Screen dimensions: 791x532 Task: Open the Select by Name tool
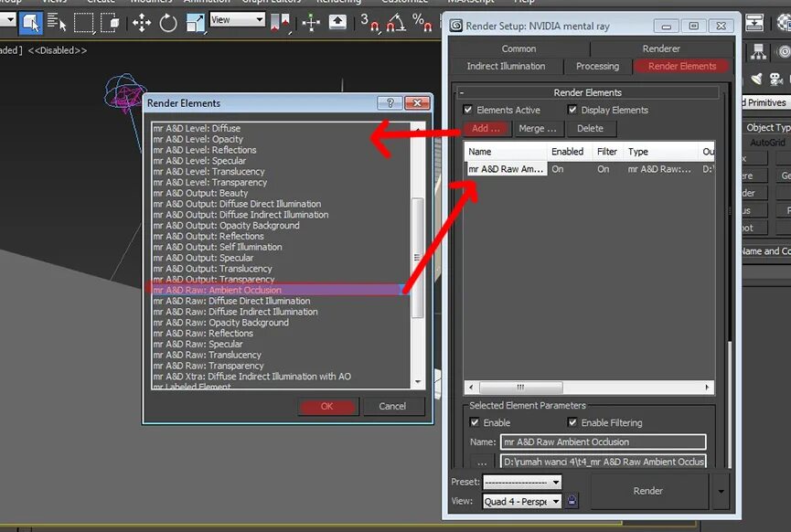pos(57,23)
